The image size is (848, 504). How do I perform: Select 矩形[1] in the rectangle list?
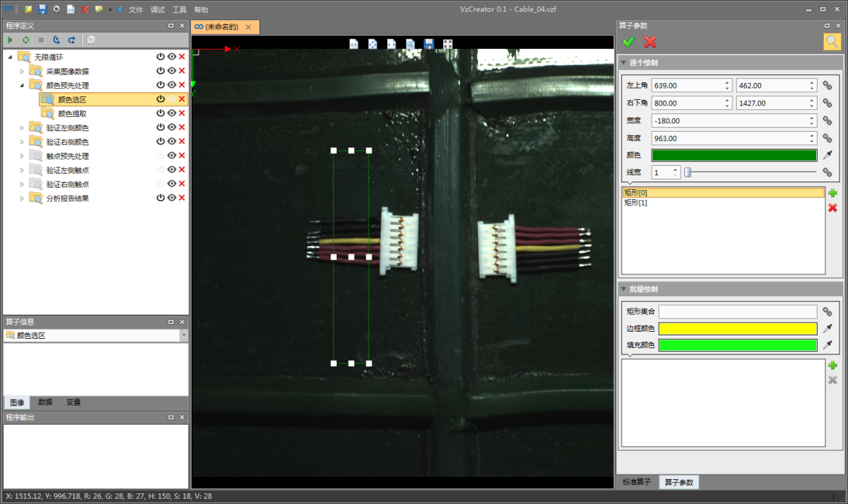tap(635, 203)
